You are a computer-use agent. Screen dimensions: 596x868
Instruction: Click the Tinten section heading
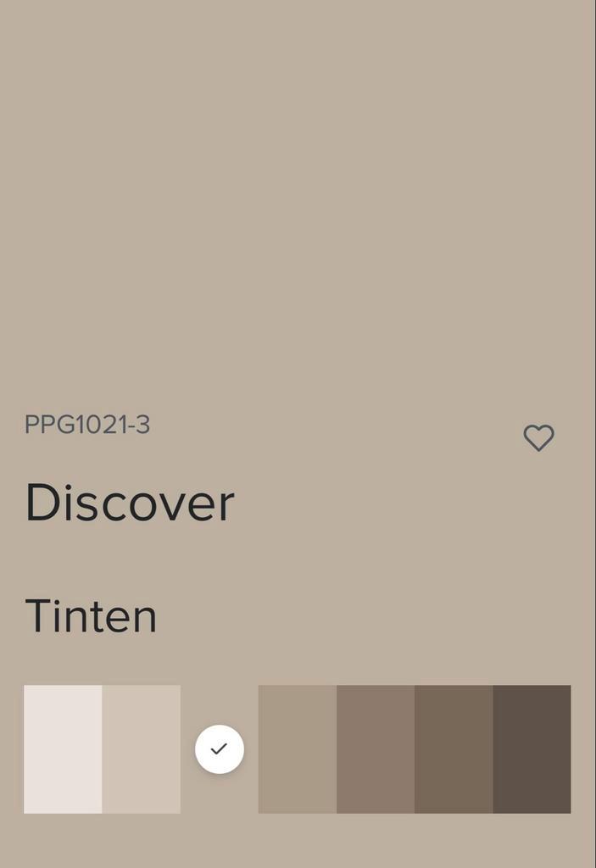click(x=92, y=615)
